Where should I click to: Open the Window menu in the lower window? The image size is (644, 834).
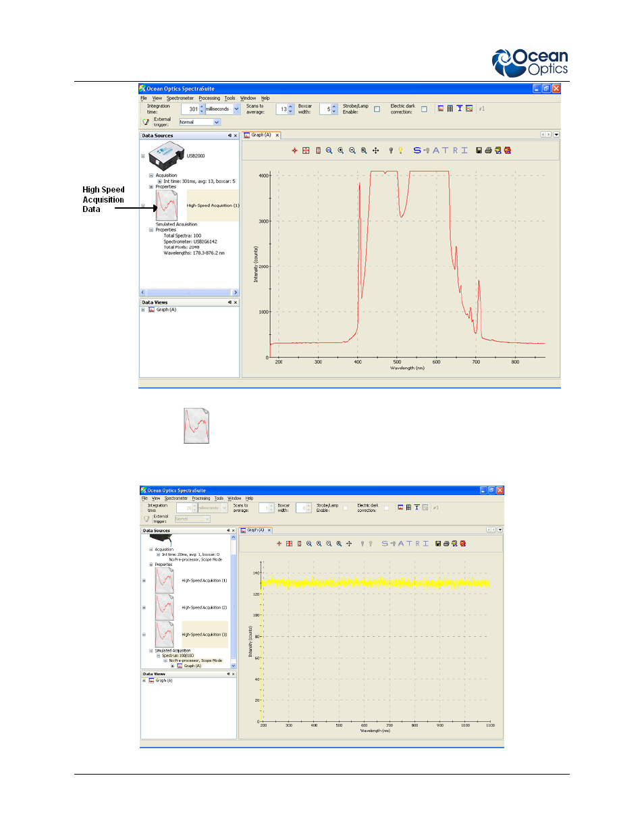tap(234, 498)
